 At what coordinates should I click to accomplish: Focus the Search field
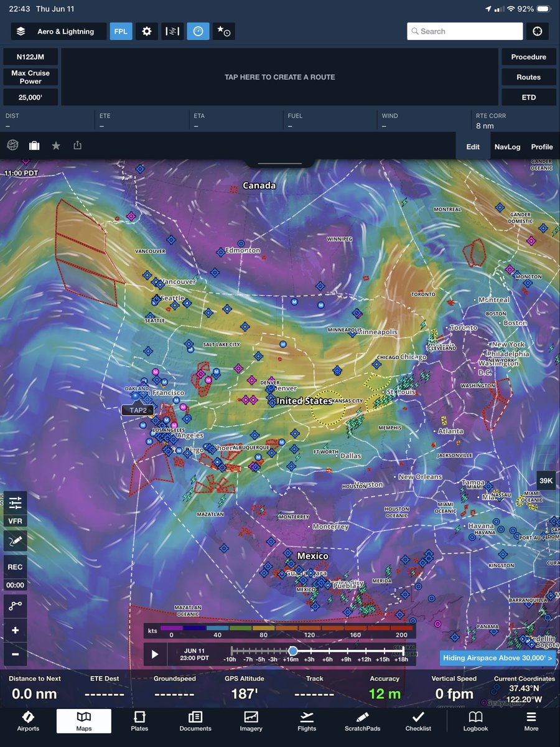point(465,31)
